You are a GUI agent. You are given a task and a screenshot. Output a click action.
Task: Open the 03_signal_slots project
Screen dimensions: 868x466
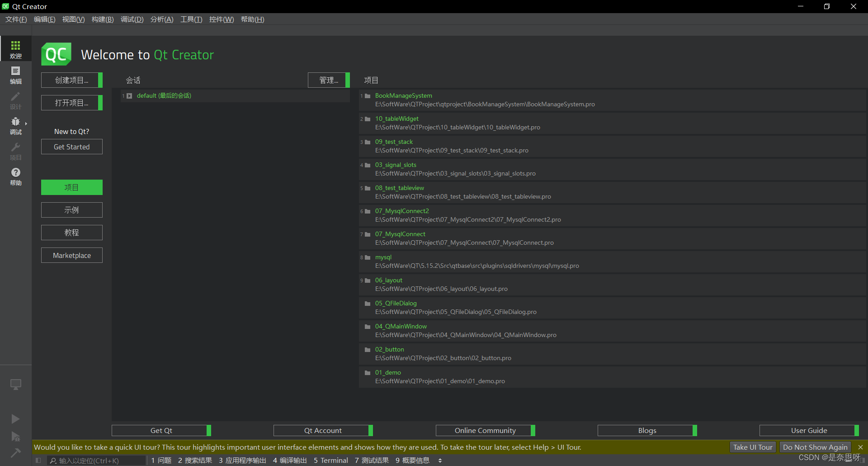(x=613, y=169)
